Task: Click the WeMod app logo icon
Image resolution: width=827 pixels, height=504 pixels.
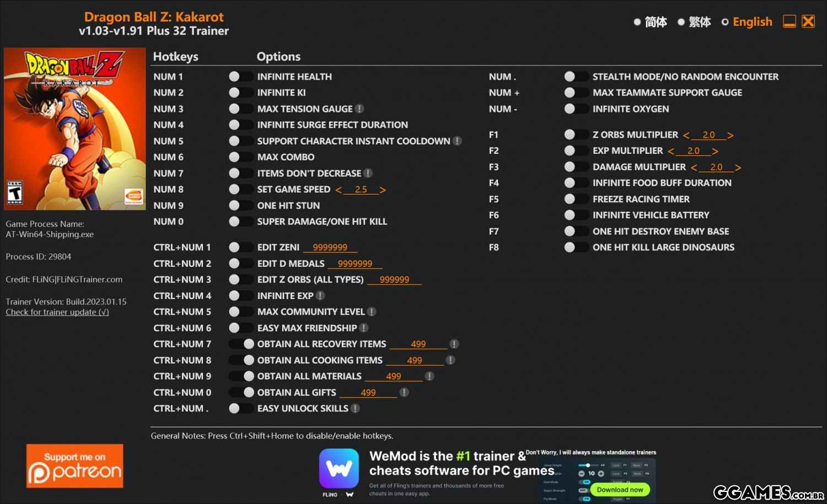Action: click(339, 468)
